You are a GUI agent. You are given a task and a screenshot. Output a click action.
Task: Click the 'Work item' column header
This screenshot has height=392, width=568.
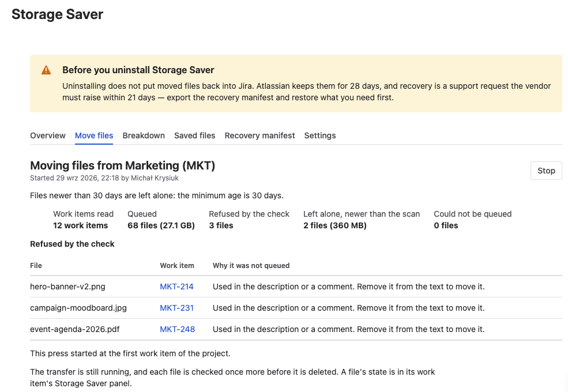tap(177, 266)
